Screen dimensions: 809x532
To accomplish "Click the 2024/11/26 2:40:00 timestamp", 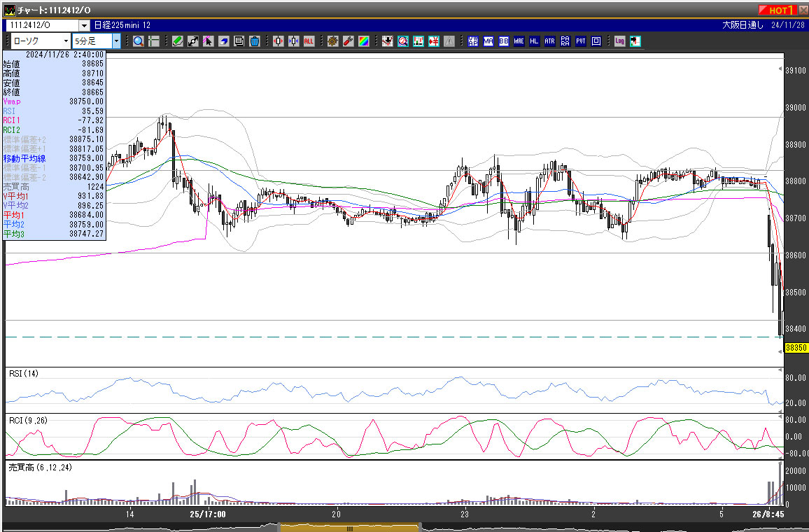I will (64, 54).
